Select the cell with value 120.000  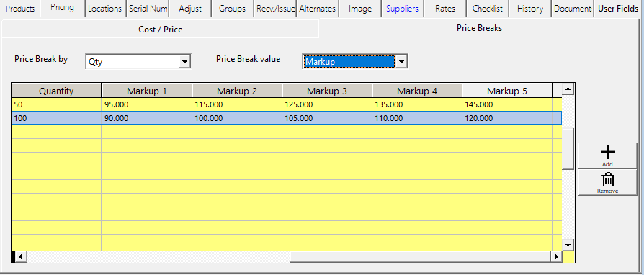coord(507,118)
